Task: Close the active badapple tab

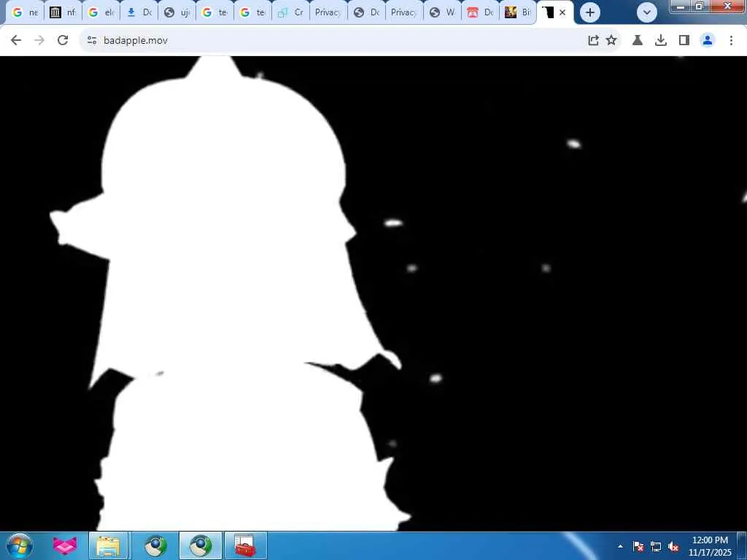Action: tap(562, 12)
